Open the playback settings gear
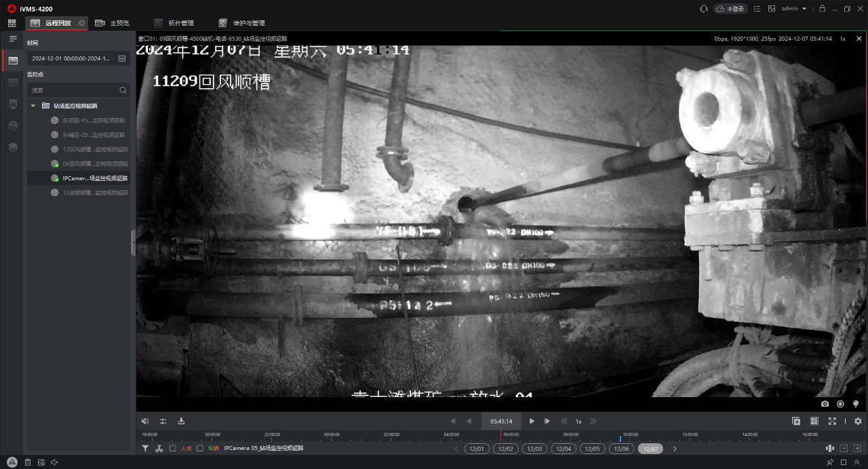This screenshot has width=868, height=469. point(858,421)
